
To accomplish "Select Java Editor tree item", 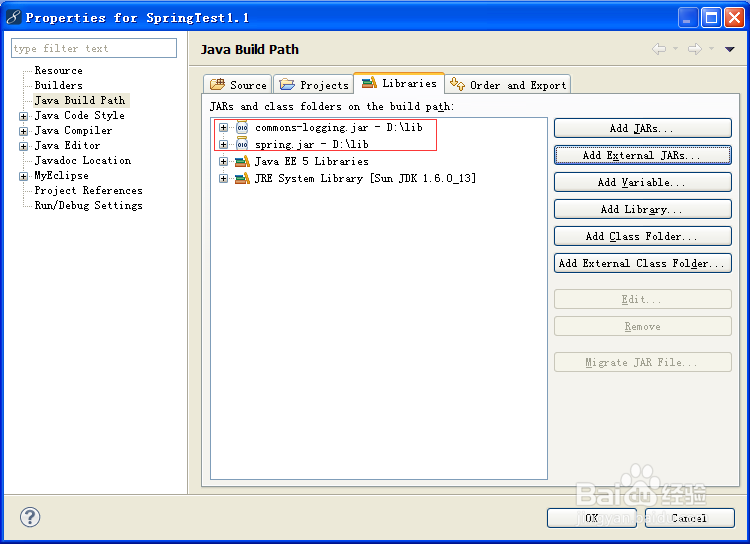I will (67, 145).
